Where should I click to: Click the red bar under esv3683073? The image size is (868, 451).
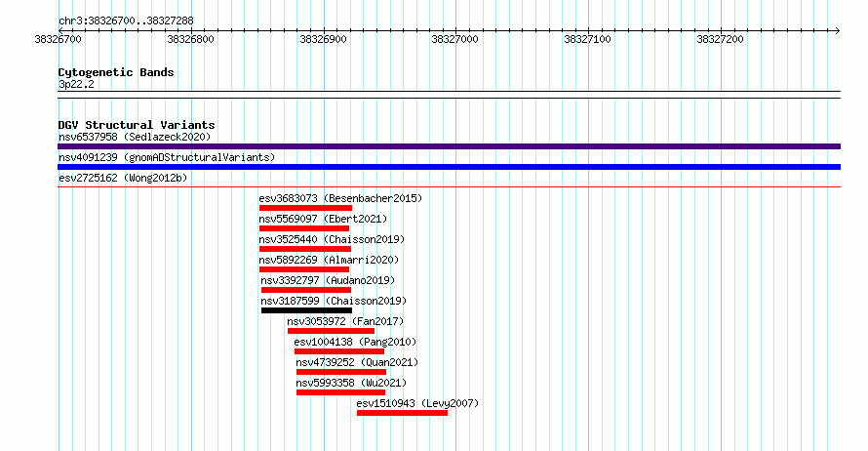(305, 208)
